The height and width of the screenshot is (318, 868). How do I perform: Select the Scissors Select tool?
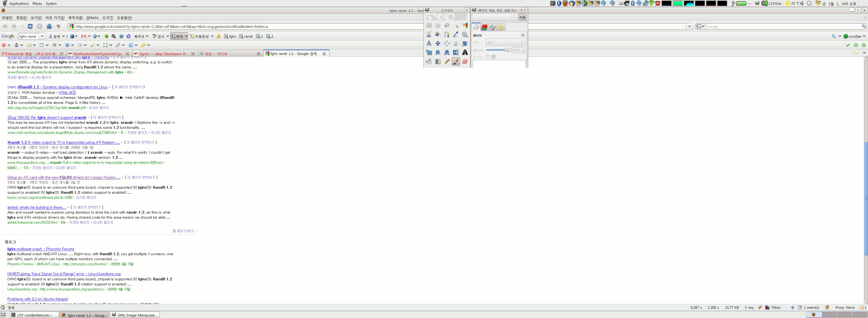[429, 34]
